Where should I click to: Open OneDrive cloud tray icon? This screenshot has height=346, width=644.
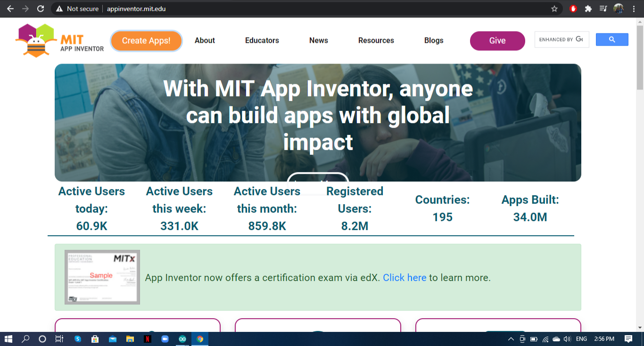click(x=556, y=339)
